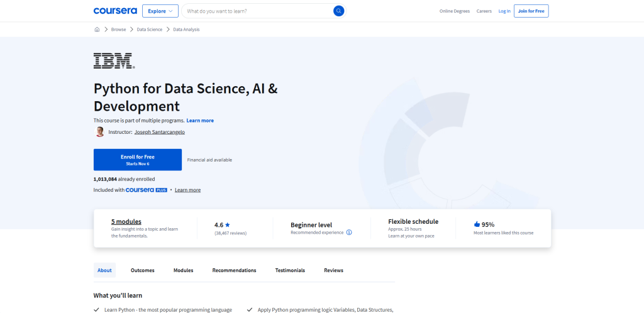
Task: Open the Explore dropdown
Action: pos(160,11)
